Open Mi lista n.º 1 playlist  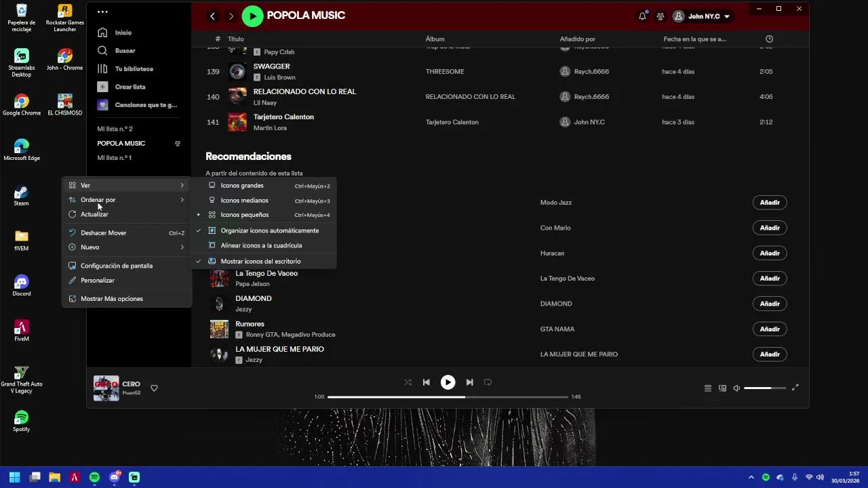[114, 158]
